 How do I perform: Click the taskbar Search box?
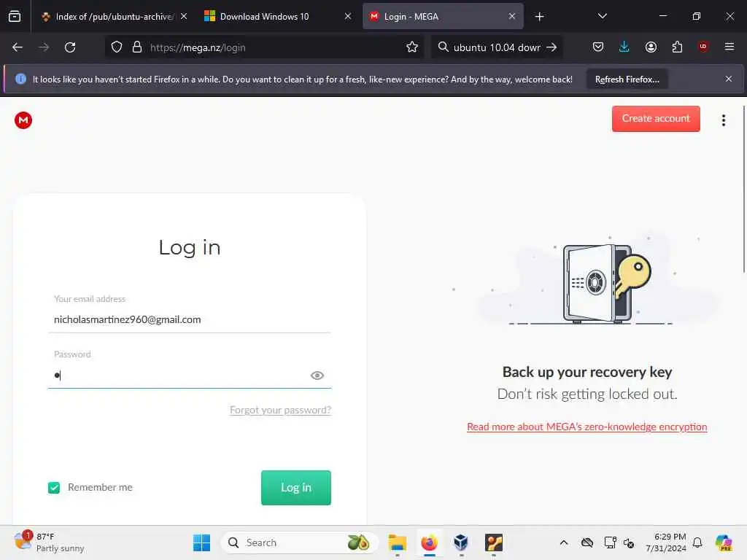(299, 542)
